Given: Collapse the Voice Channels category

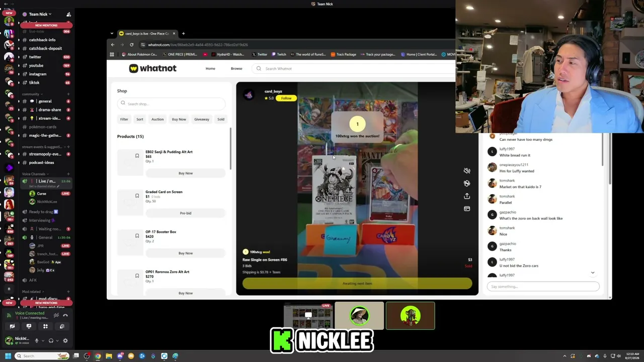Looking at the screenshot, I should pos(35,174).
